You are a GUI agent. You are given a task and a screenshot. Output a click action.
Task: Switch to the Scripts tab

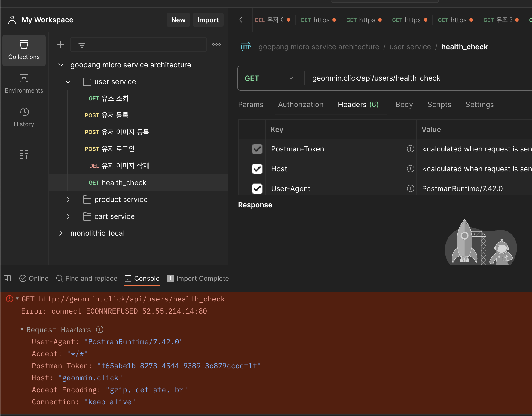pos(439,105)
